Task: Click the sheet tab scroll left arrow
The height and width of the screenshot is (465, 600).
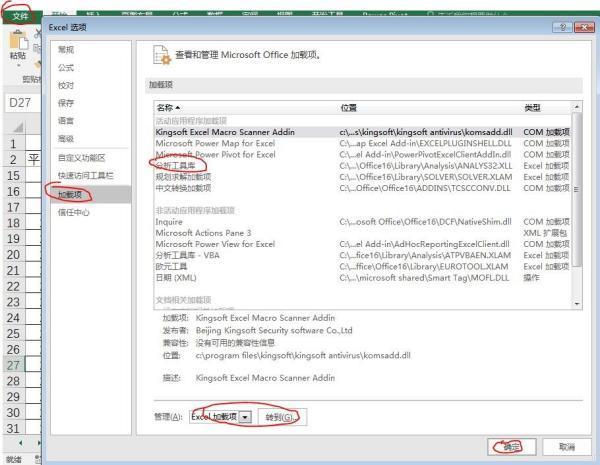Action: [x=20, y=443]
